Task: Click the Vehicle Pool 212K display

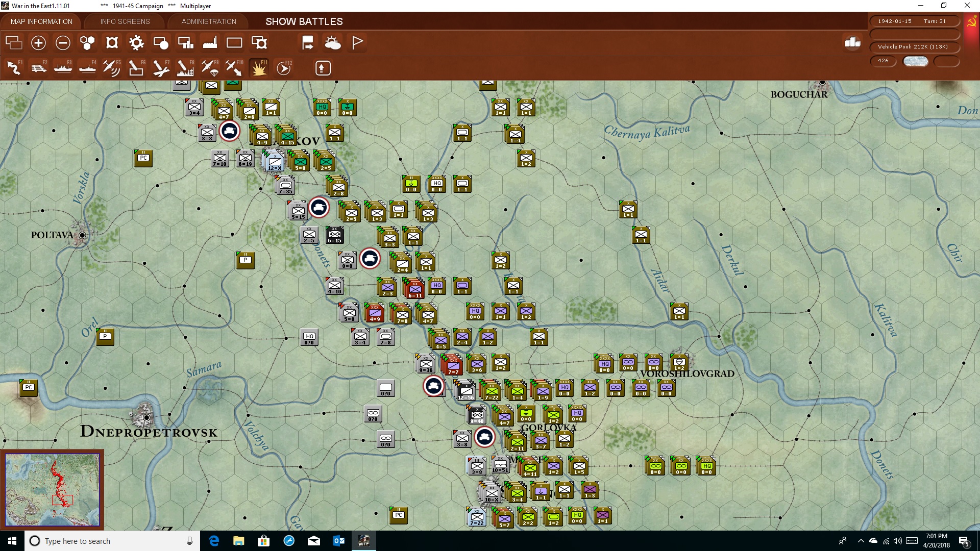Action: [914, 47]
